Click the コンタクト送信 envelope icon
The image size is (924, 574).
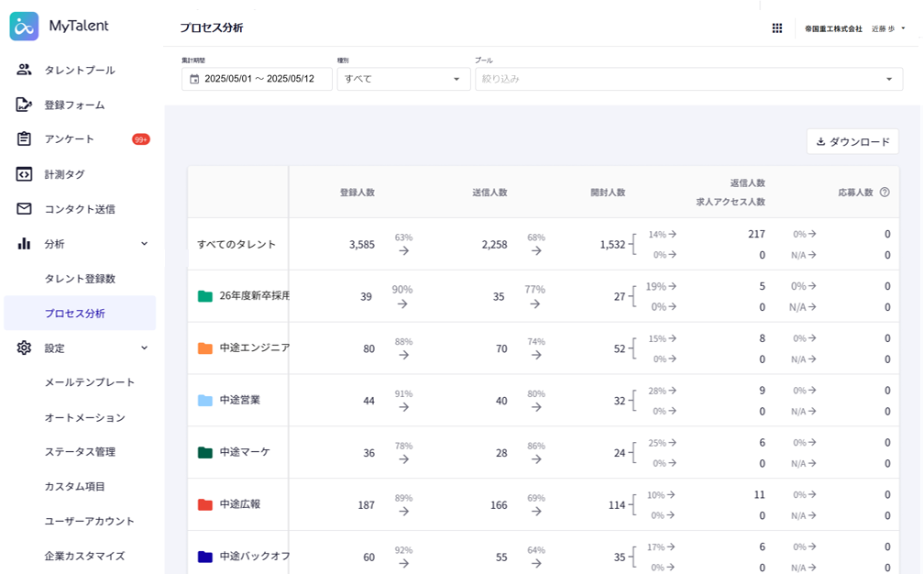pos(25,209)
